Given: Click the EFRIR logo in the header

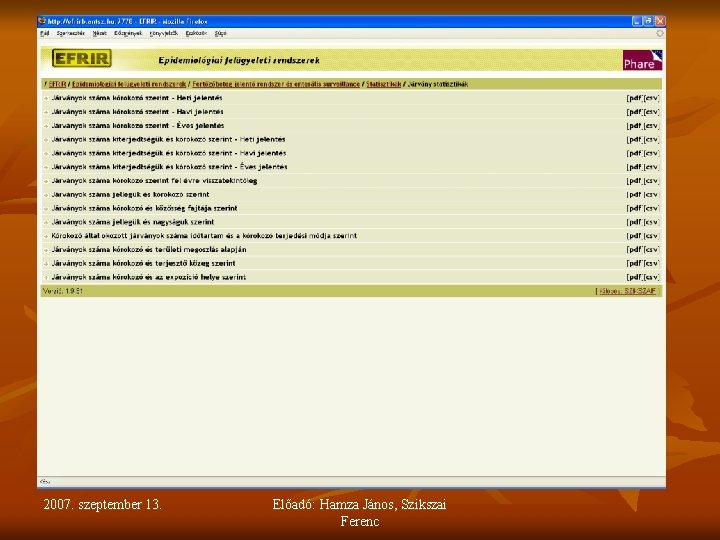Looking at the screenshot, I should pos(82,58).
